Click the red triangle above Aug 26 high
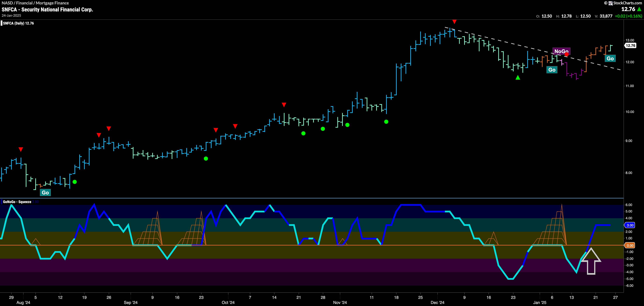 click(109, 128)
